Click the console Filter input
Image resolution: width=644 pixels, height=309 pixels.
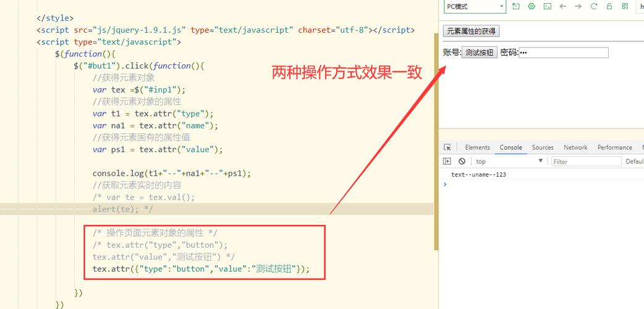click(586, 161)
